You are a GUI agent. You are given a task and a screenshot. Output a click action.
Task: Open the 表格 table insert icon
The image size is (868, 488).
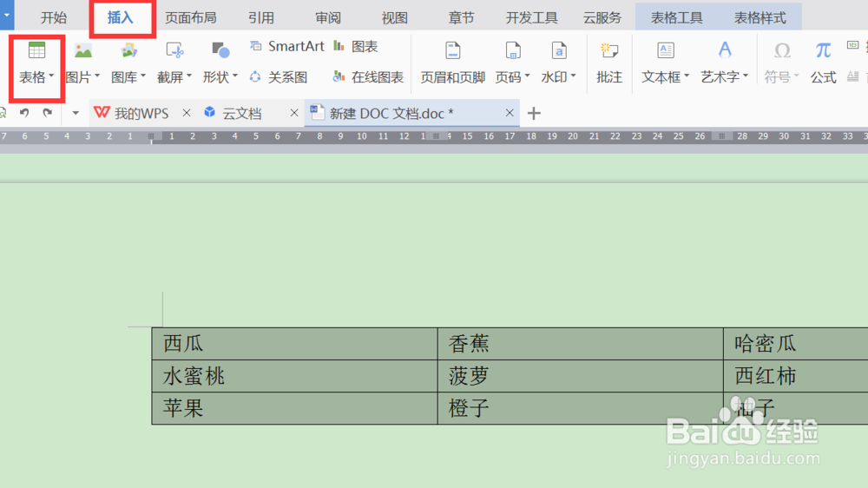36,51
